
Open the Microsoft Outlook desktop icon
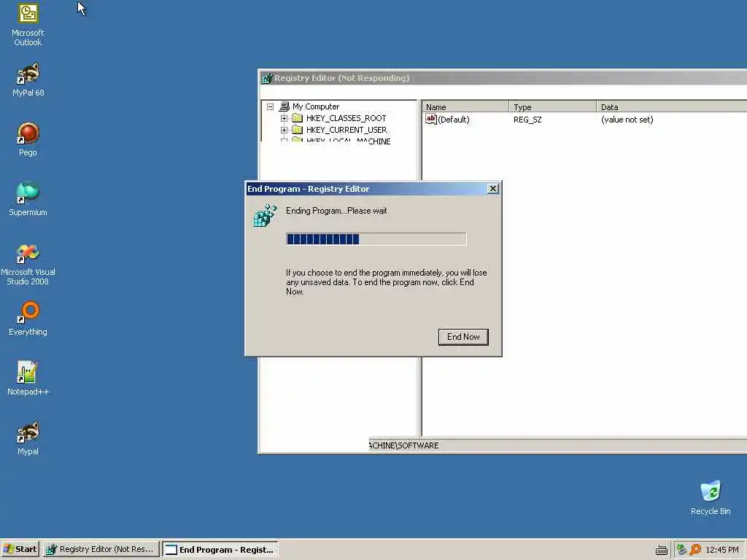point(28,25)
